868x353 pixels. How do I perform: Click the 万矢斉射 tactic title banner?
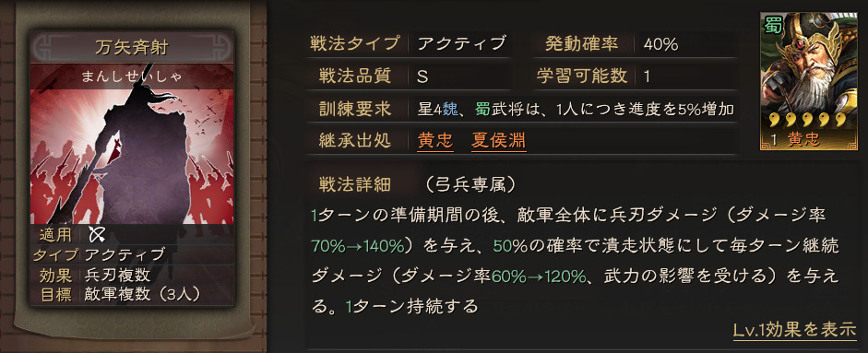click(131, 48)
